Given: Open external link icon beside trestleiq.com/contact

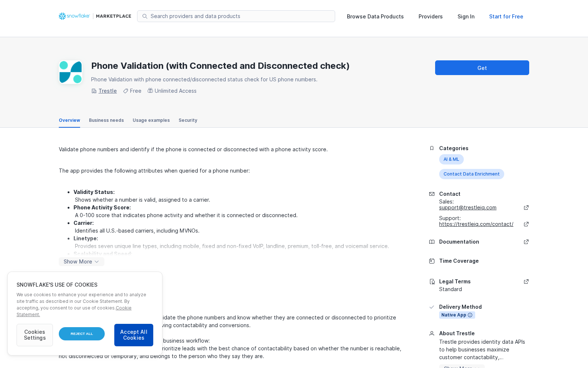Looking at the screenshot, I should pyautogui.click(x=526, y=224).
